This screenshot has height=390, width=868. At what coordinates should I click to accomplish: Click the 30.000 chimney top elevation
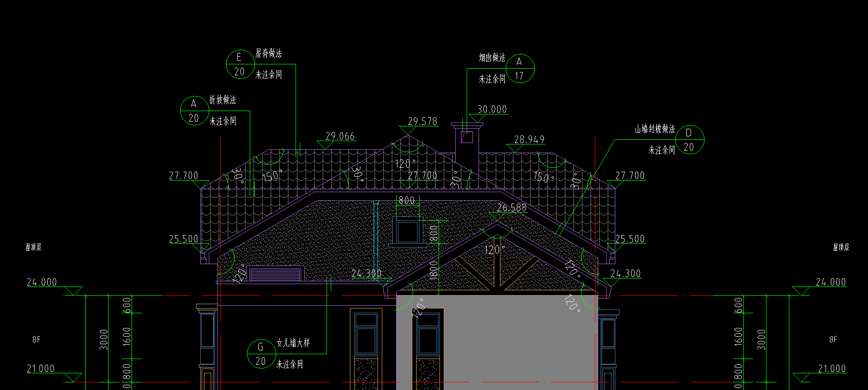[492, 110]
